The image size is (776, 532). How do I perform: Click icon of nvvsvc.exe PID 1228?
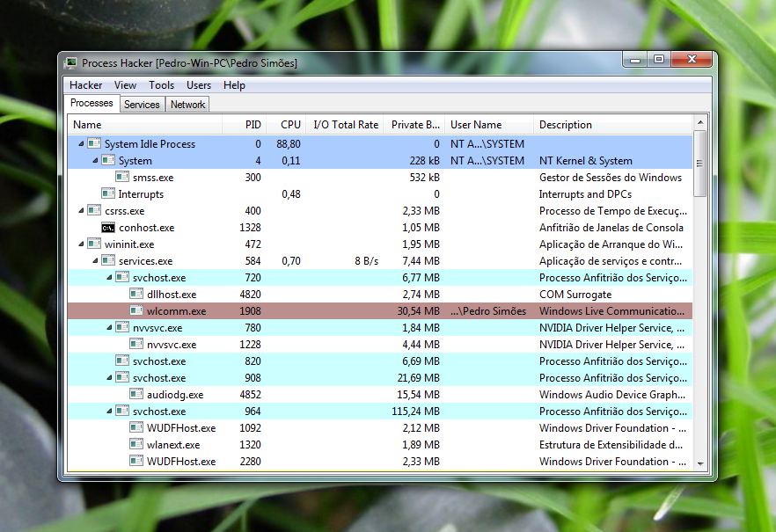pos(136,344)
